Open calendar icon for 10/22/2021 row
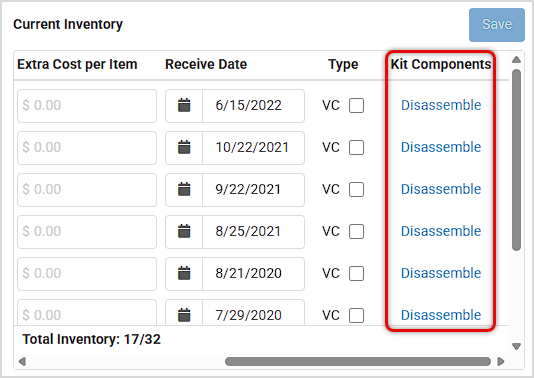 click(184, 147)
